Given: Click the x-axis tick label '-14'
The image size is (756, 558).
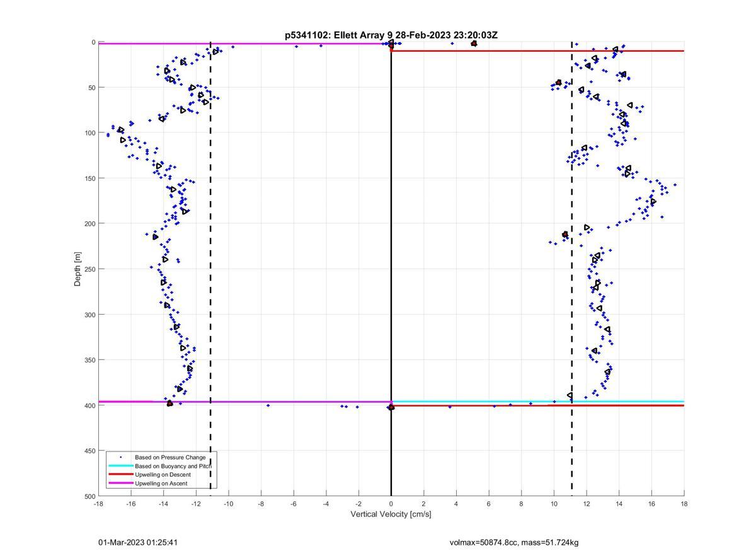Looking at the screenshot, I should click(163, 504).
